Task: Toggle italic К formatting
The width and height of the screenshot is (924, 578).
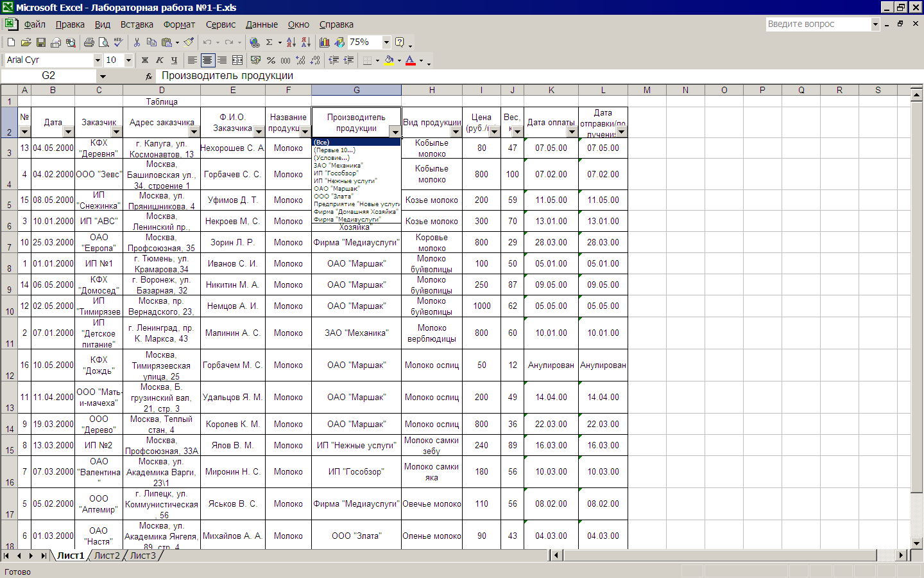Action: pyautogui.click(x=160, y=60)
